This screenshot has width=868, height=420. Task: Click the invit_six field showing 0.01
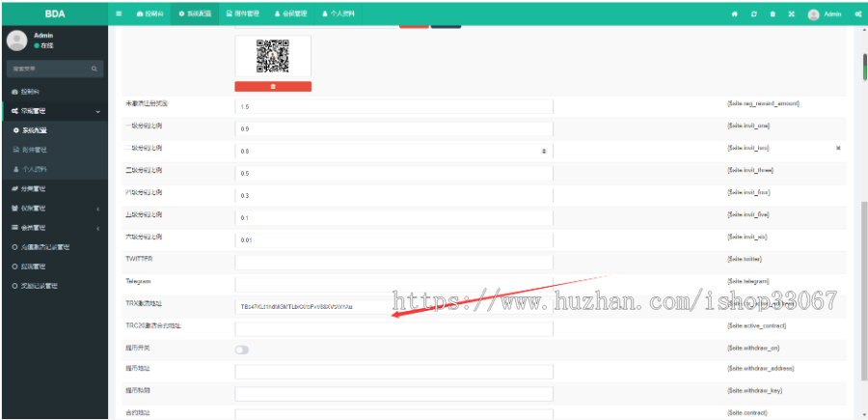[x=393, y=239]
